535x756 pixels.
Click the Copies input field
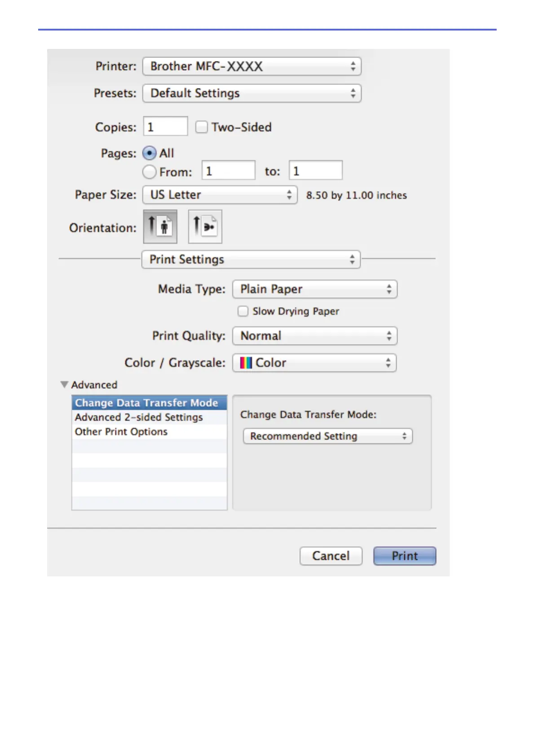(166, 127)
